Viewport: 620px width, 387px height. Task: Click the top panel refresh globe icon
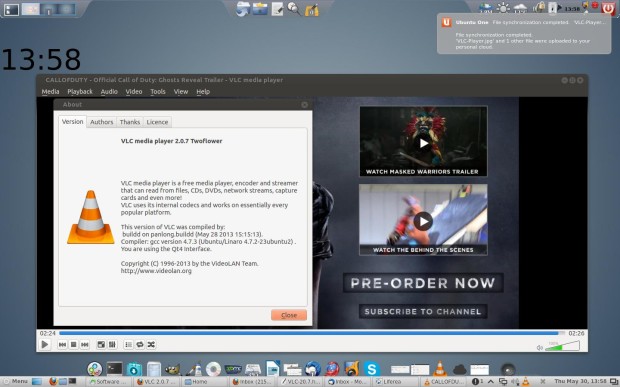(x=242, y=9)
